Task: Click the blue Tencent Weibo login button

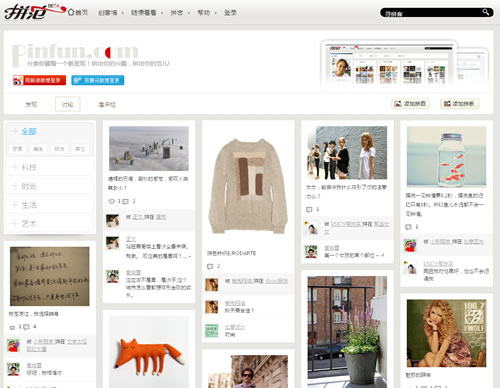Action: 98,80
